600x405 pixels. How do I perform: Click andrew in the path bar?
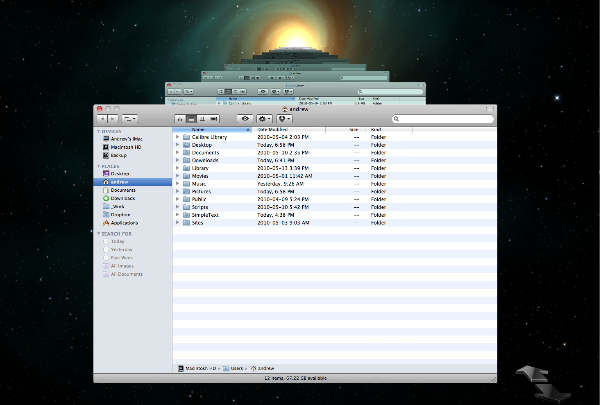coord(262,368)
